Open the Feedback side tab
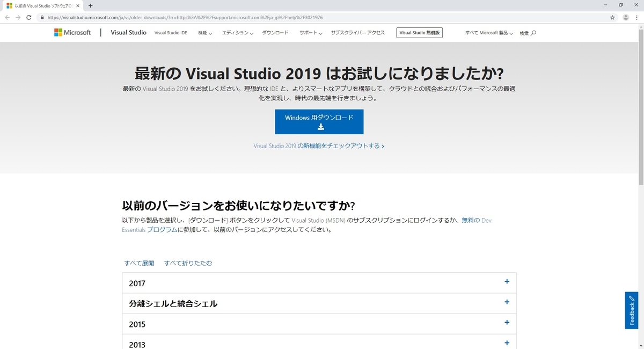This screenshot has height=349, width=644. [632, 310]
